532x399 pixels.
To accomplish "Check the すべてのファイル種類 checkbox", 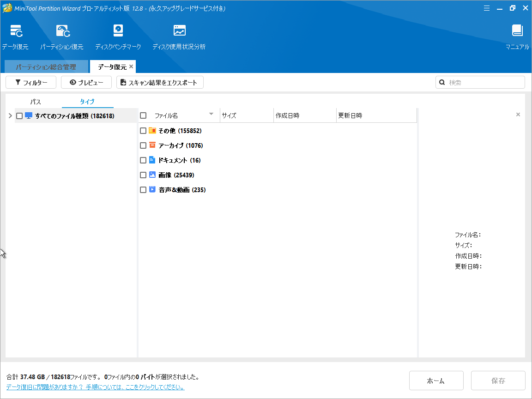I will (19, 116).
